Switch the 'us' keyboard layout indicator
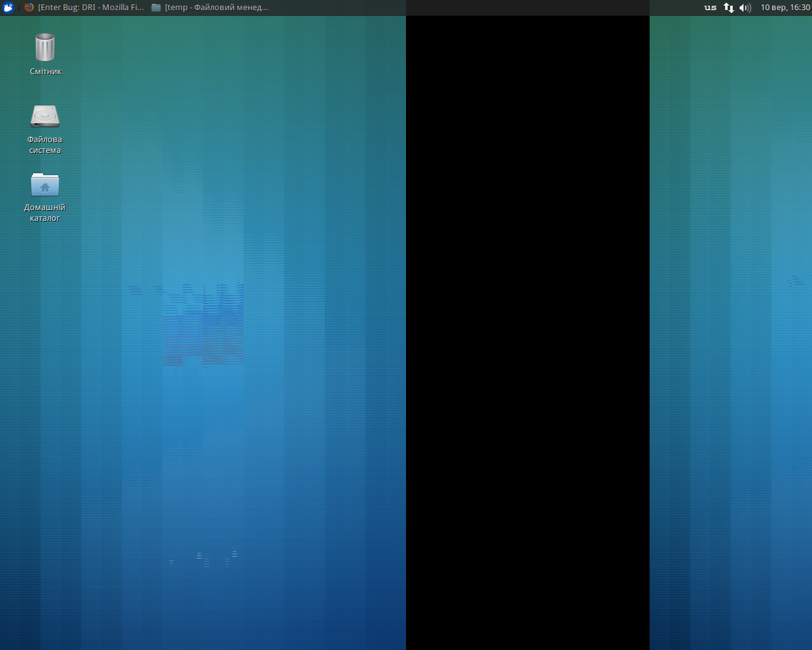 point(710,8)
